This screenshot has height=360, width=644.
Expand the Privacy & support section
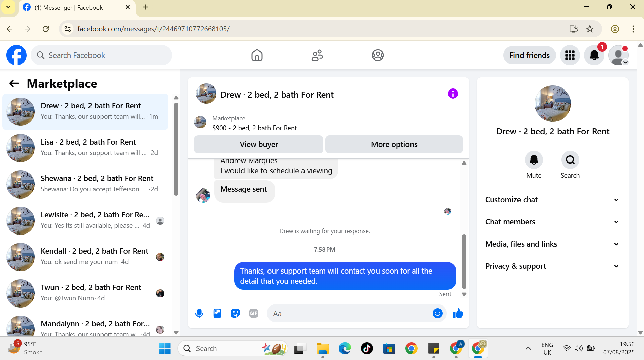click(x=552, y=266)
